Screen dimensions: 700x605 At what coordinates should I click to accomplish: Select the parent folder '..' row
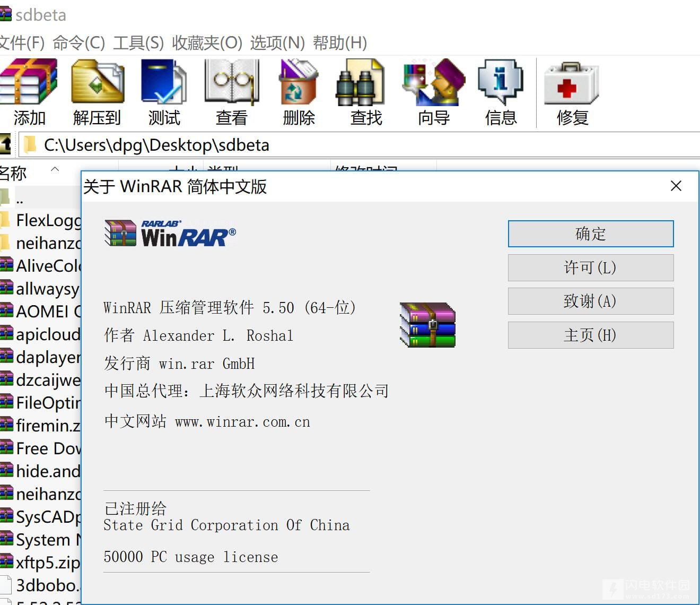click(x=40, y=198)
